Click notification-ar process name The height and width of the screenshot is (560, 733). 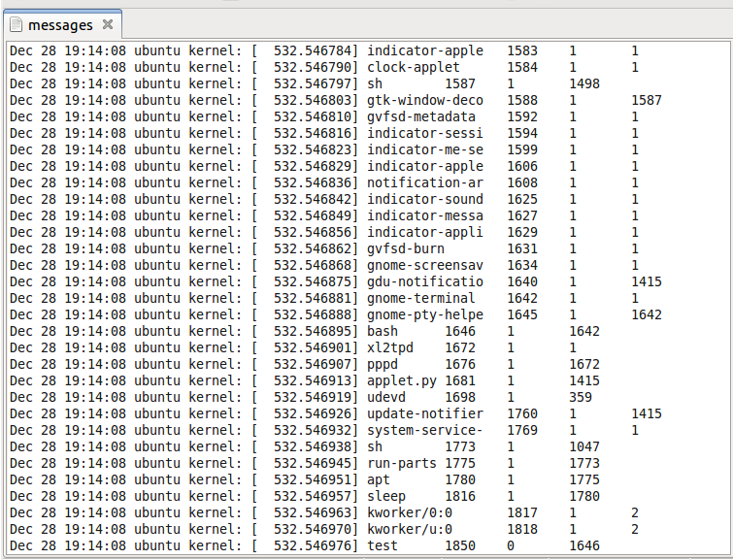[425, 182]
